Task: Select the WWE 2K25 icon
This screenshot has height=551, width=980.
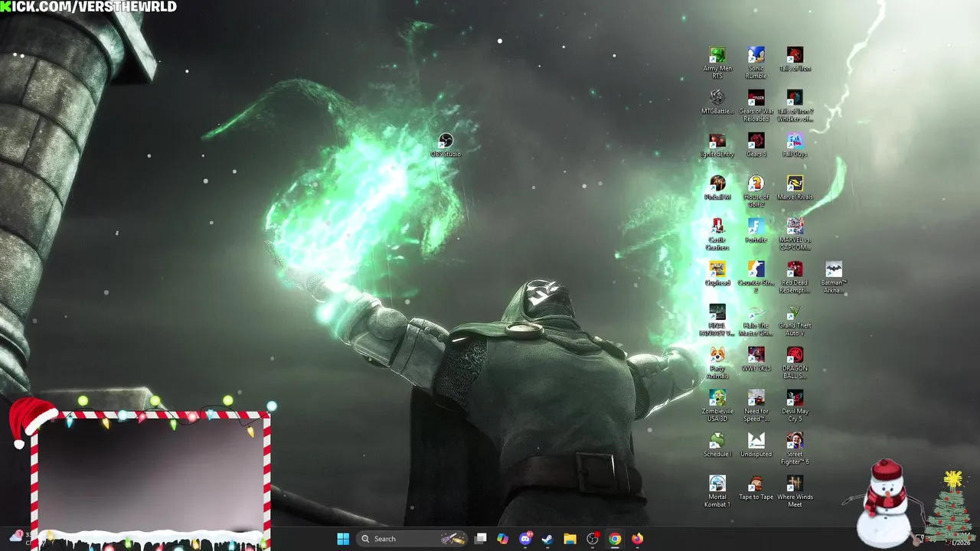Action: click(x=756, y=359)
